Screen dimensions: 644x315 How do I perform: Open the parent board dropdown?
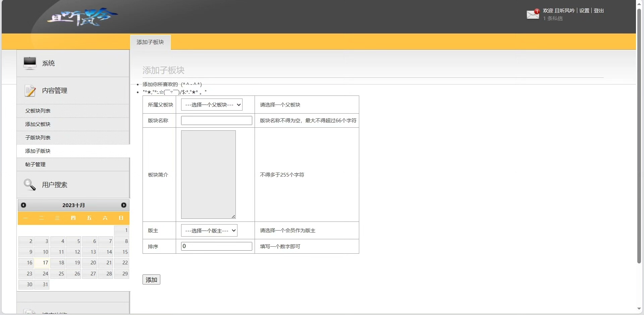(x=211, y=105)
